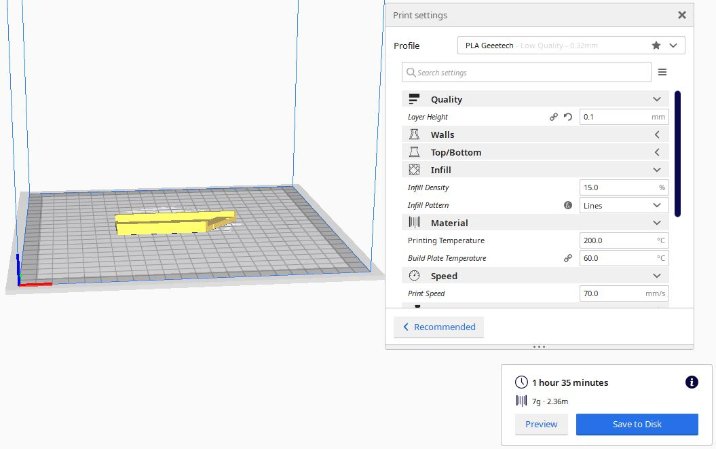Collapse the Quality settings section

656,99
